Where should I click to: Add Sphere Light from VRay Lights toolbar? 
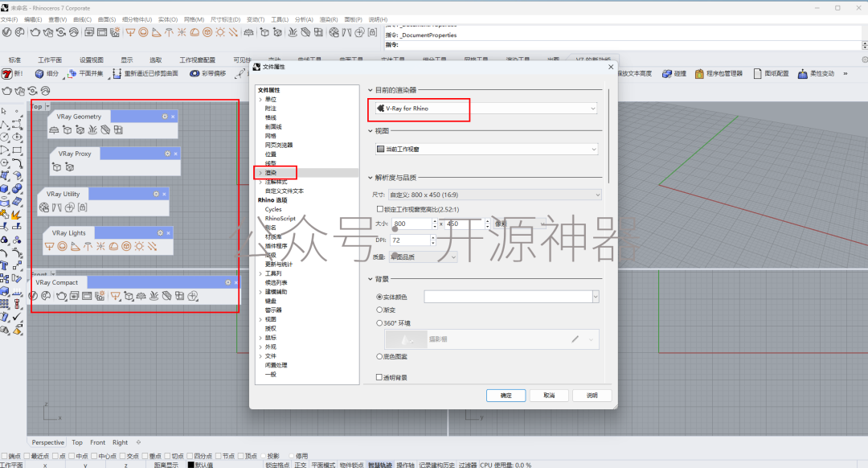point(62,246)
